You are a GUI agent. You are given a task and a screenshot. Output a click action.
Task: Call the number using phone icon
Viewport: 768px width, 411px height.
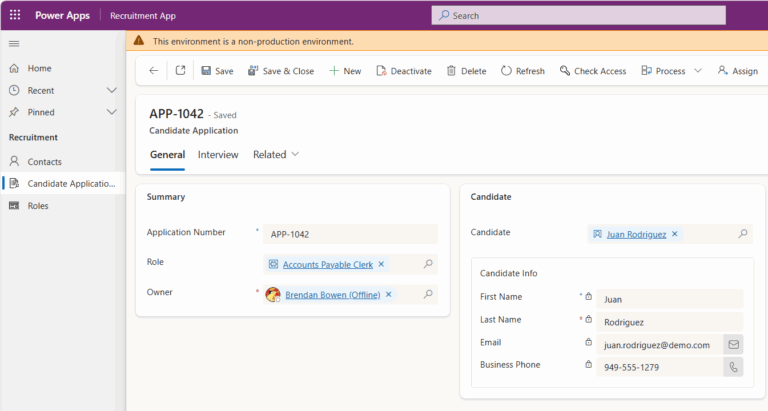(733, 367)
